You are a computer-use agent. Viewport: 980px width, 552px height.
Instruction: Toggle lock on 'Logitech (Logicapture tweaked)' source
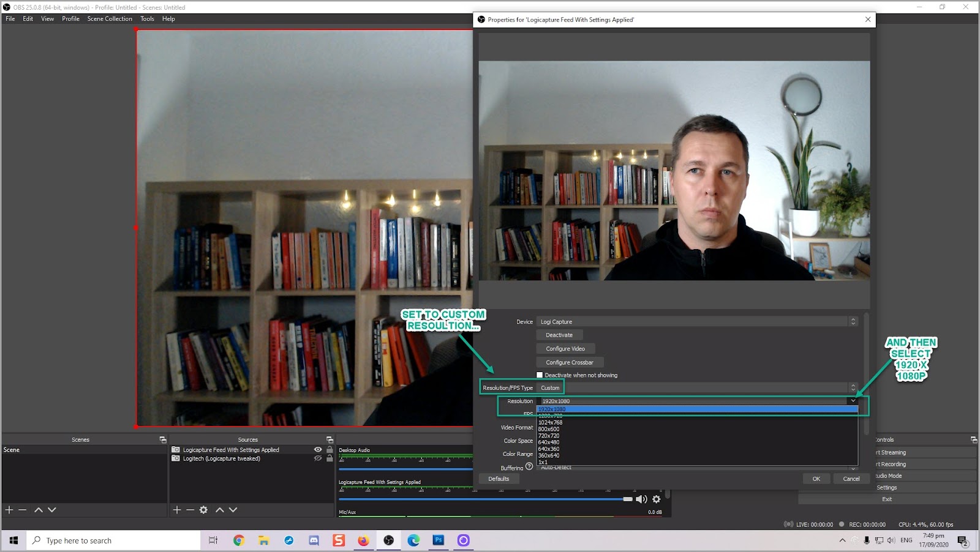coord(330,458)
